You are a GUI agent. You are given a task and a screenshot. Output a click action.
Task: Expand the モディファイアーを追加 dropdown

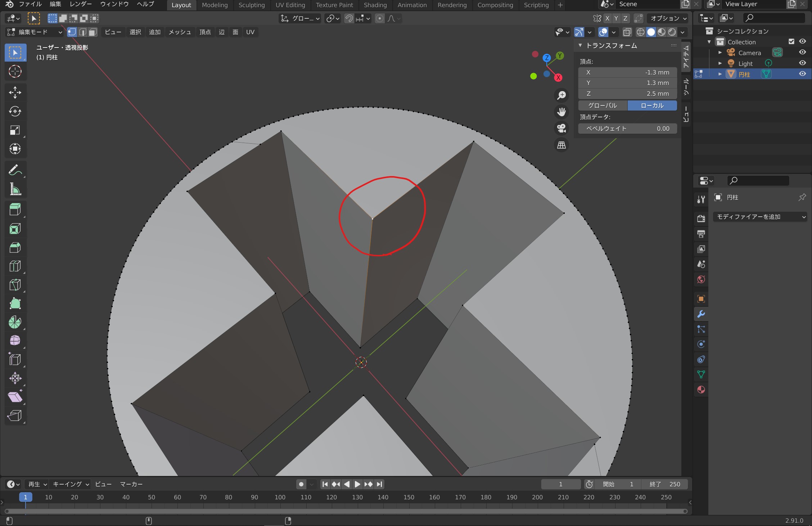coord(759,217)
